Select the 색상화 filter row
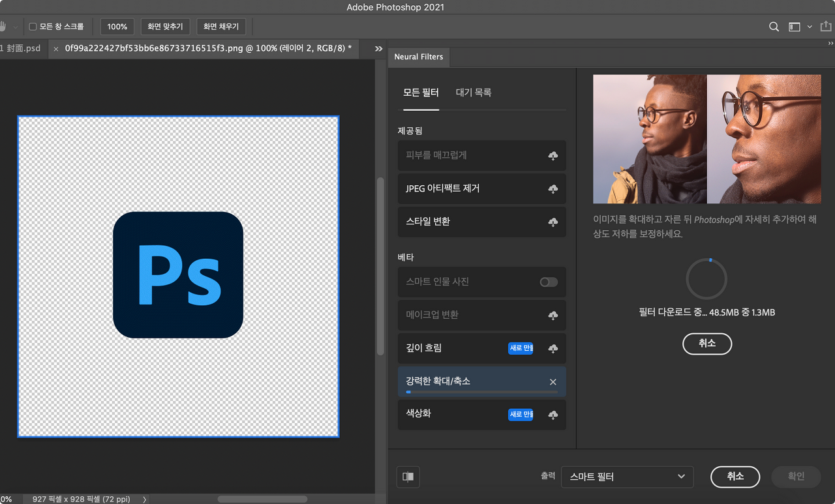Viewport: 835px width, 504px height. pos(482,415)
